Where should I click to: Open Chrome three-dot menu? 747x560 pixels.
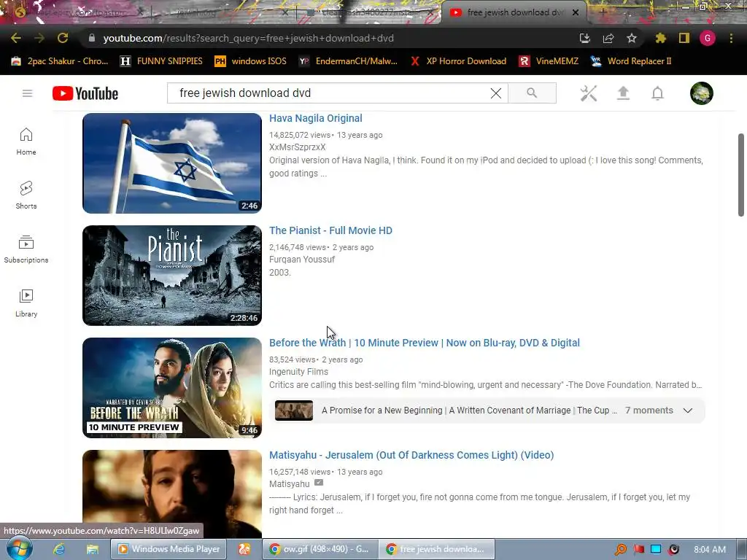click(x=731, y=38)
